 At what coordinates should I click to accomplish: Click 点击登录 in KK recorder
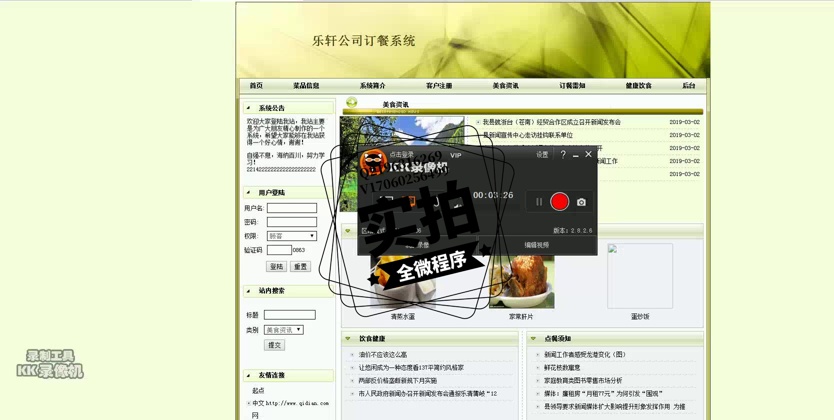(x=401, y=155)
